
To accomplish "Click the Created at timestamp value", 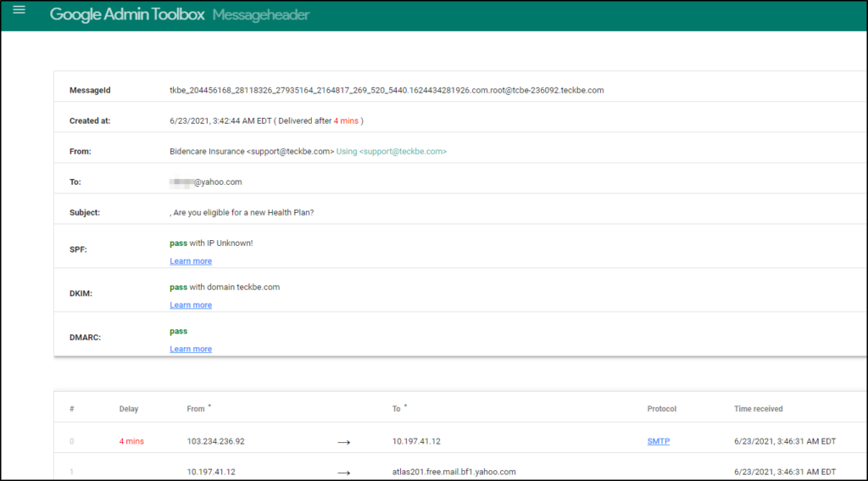I will [x=220, y=120].
